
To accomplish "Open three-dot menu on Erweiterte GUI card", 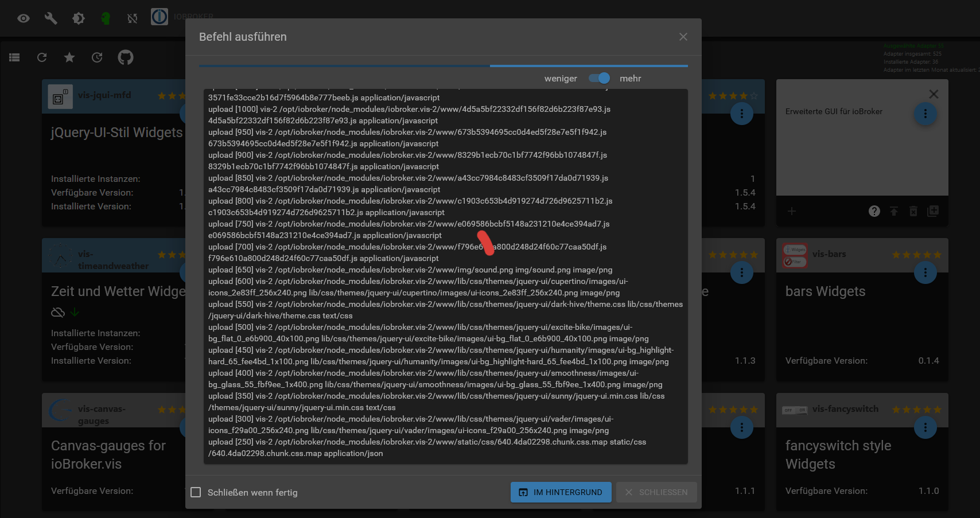I will click(925, 114).
